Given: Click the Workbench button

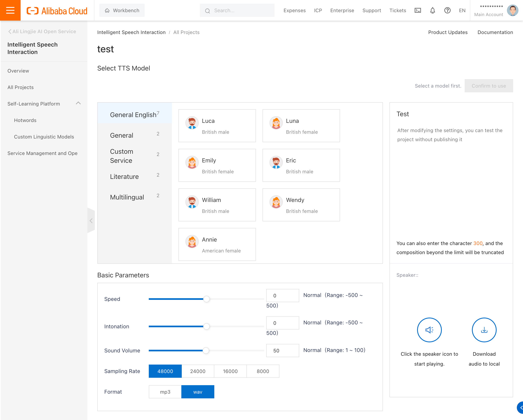Looking at the screenshot, I should coord(122,11).
